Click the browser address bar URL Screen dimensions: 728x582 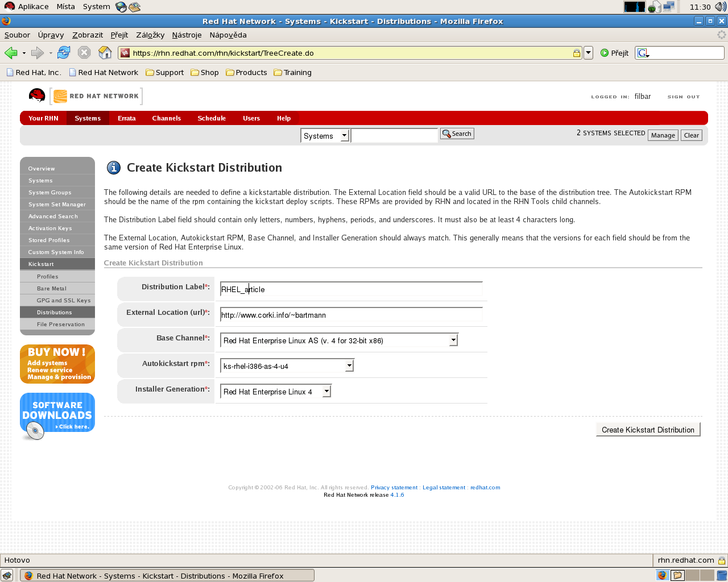click(x=223, y=53)
